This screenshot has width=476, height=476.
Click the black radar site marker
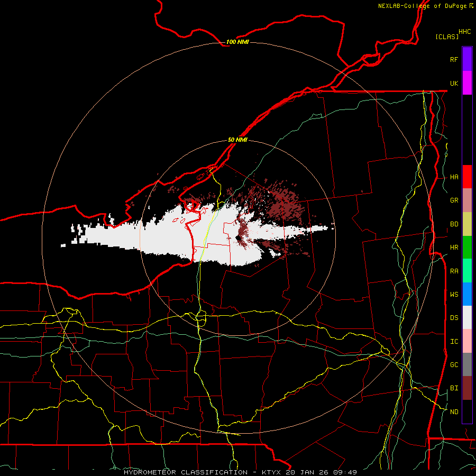pos(238,237)
